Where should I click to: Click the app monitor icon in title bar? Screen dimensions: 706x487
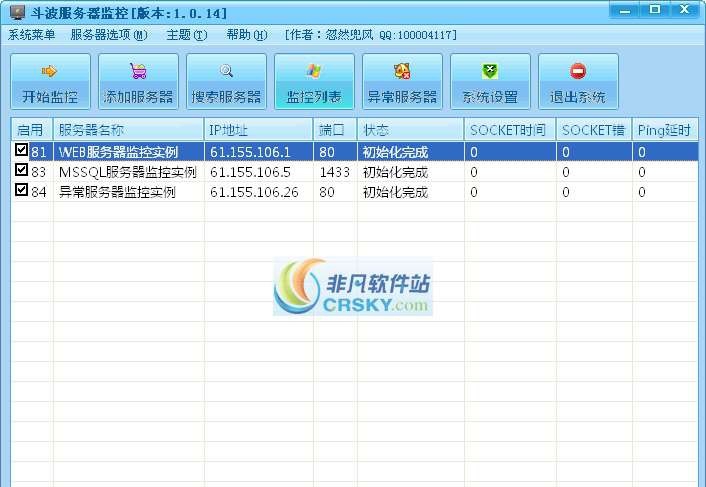17,12
